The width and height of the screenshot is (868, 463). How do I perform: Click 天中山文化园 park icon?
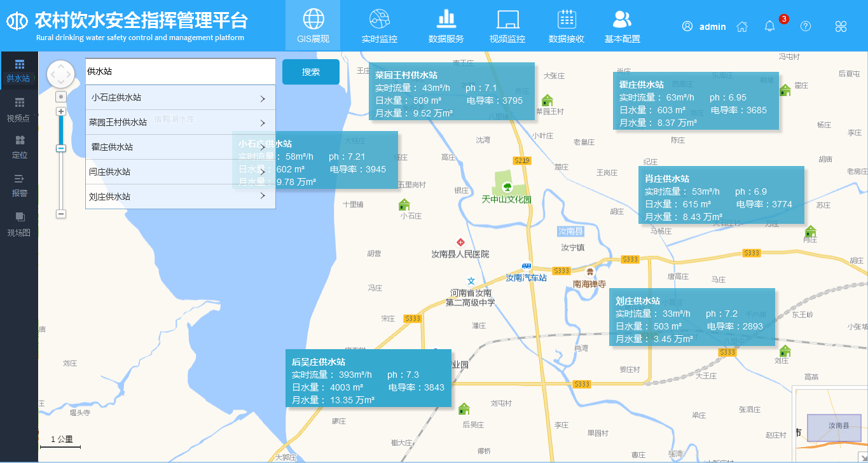click(x=507, y=186)
